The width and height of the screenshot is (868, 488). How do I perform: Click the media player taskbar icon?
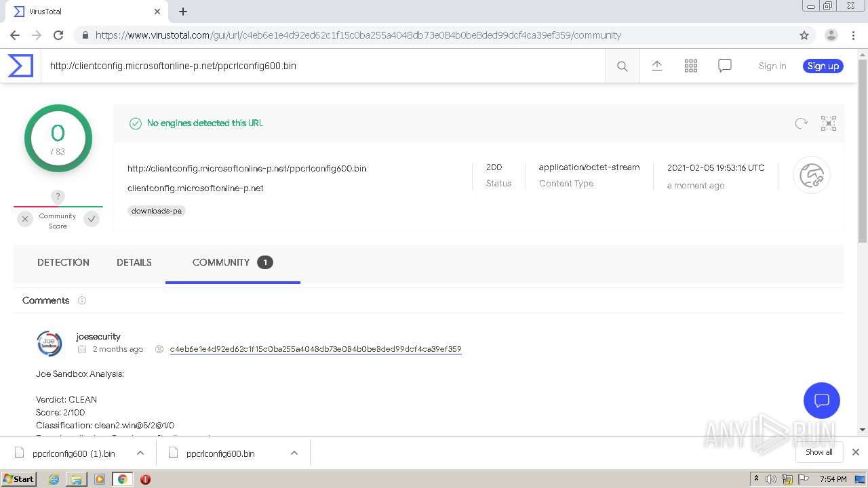point(100,479)
